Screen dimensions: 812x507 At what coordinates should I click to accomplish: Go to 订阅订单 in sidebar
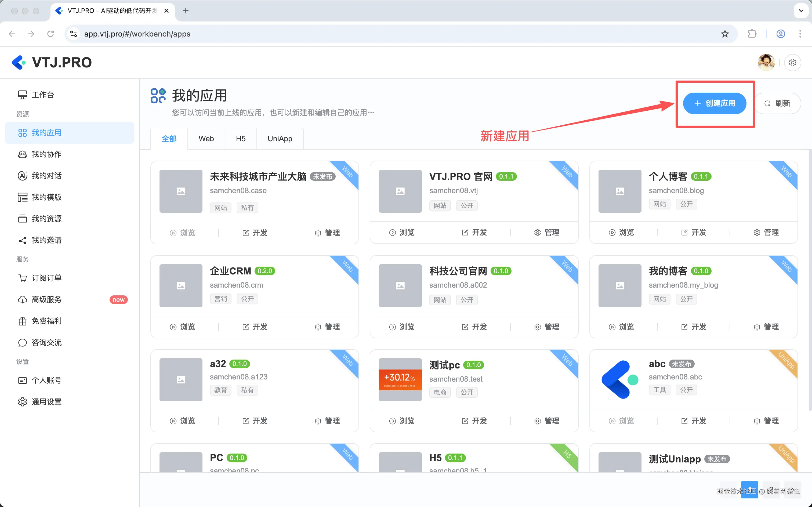pyautogui.click(x=46, y=278)
